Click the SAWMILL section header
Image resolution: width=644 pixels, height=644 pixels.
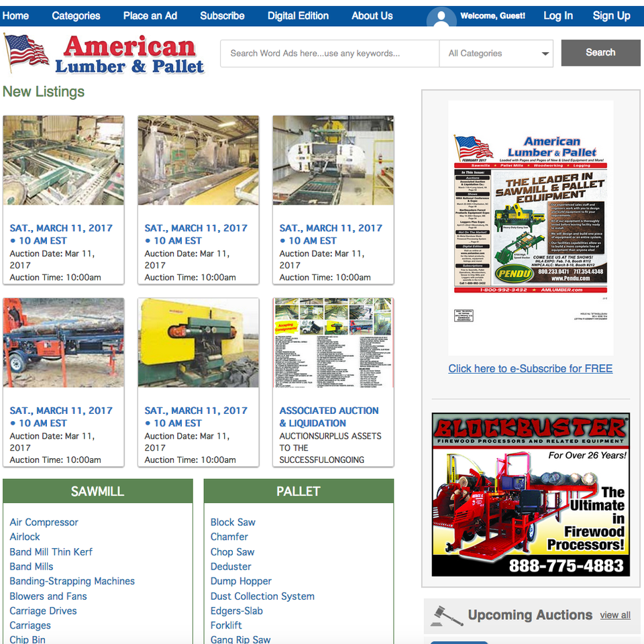click(98, 491)
